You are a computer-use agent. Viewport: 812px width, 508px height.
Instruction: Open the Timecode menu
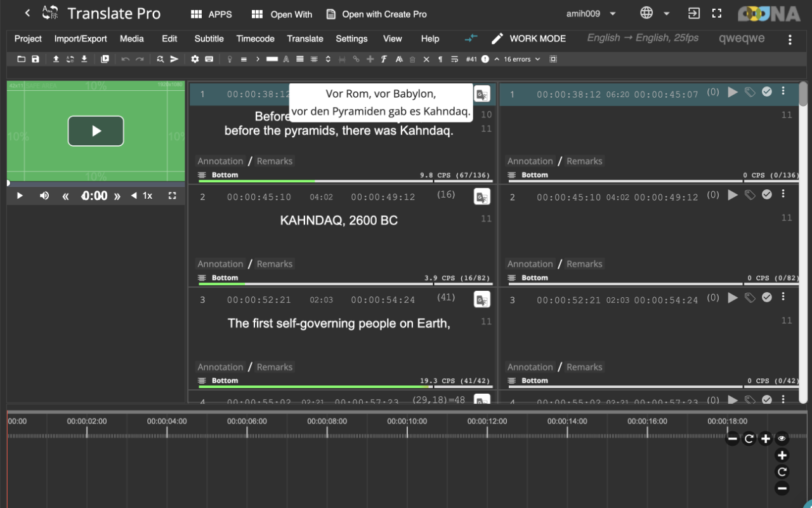coord(255,39)
